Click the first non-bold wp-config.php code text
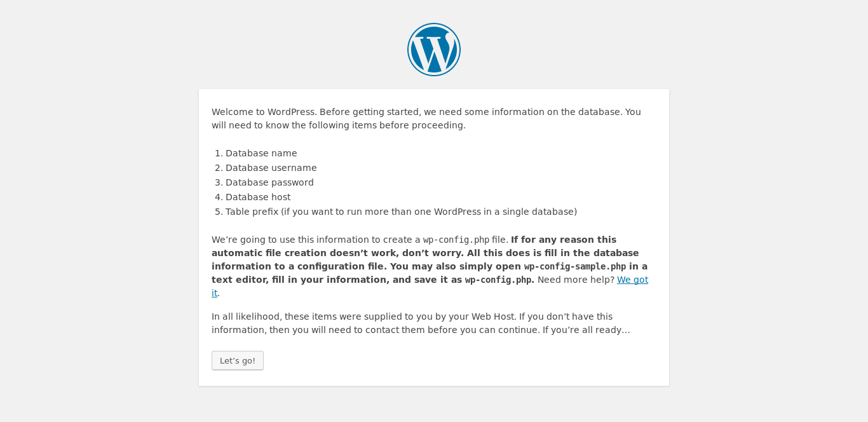This screenshot has height=422, width=868. click(456, 240)
